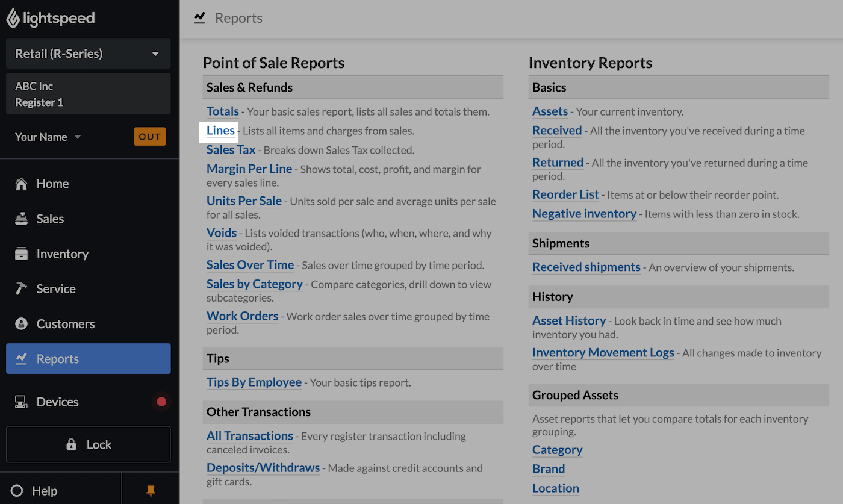Open the Retail (R-Series) product dropdown
This screenshot has height=504, width=843.
pos(89,54)
